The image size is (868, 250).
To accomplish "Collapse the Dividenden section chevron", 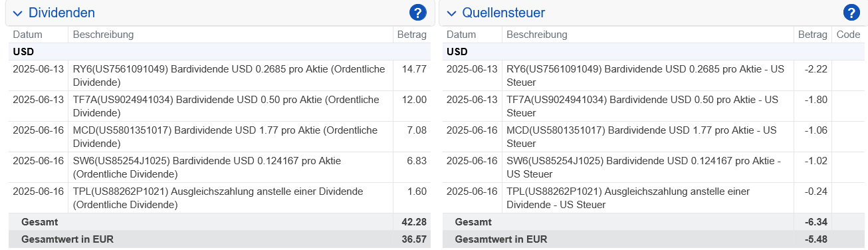I will (x=17, y=13).
